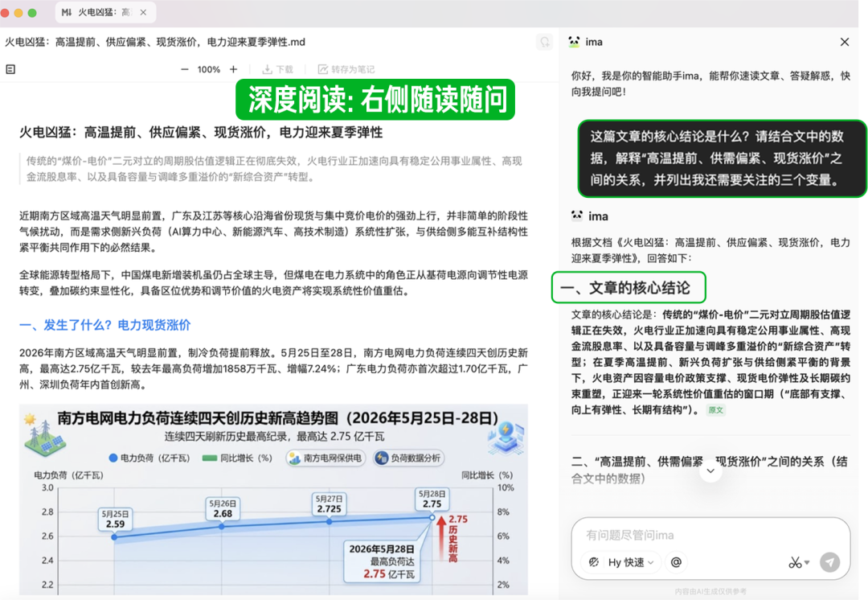Click the user question bubble in chat
The width and height of the screenshot is (868, 600).
coord(721,158)
